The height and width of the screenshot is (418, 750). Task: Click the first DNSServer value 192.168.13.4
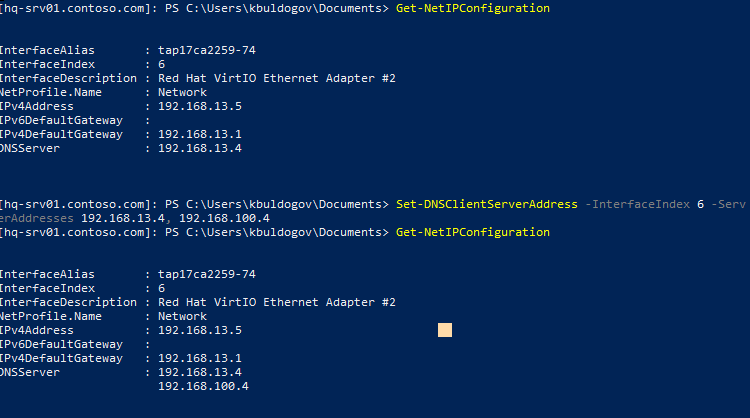click(x=200, y=148)
